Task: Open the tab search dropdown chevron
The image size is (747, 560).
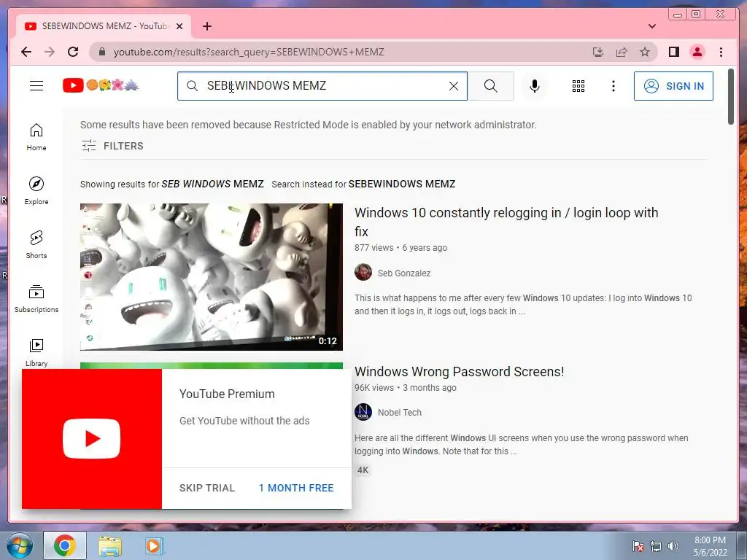Action: point(651,26)
